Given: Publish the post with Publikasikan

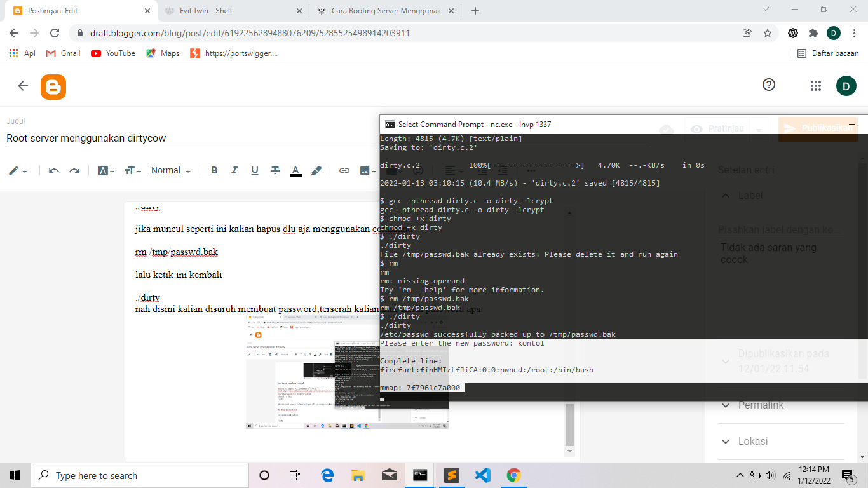Looking at the screenshot, I should pos(818,128).
